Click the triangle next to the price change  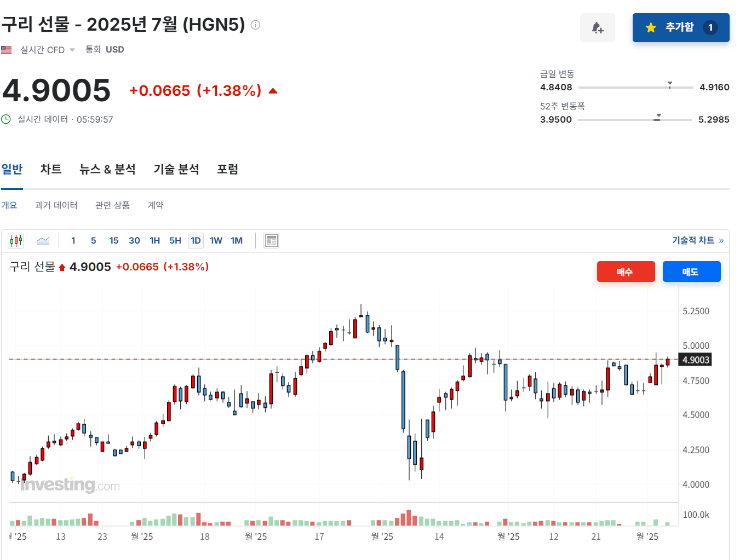272,90
